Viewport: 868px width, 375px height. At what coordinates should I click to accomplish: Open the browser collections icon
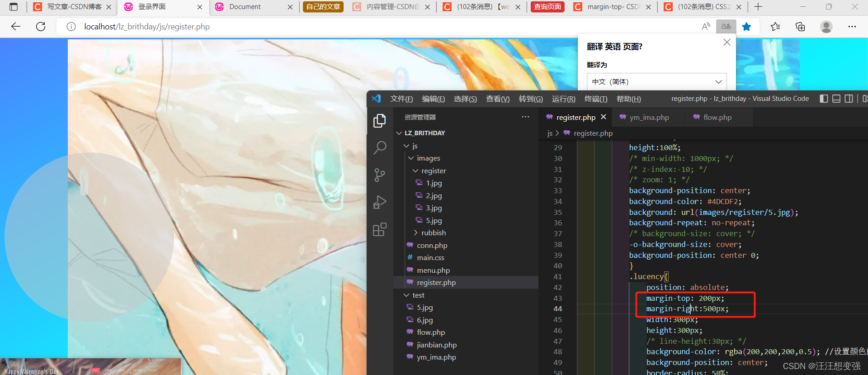pos(800,27)
